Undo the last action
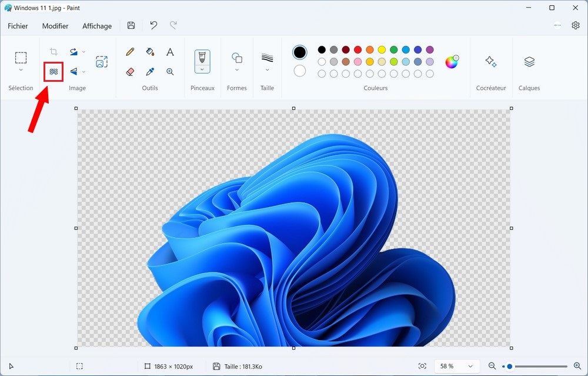Viewport: 588px width, 376px height. point(153,25)
